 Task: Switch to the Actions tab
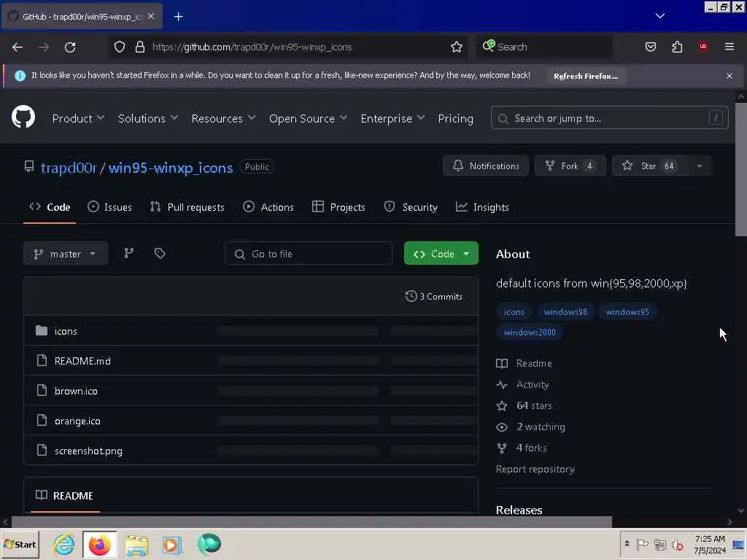[268, 207]
